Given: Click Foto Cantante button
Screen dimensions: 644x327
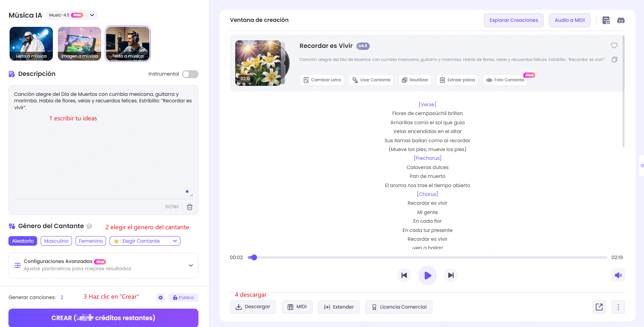Looking at the screenshot, I should [x=505, y=80].
